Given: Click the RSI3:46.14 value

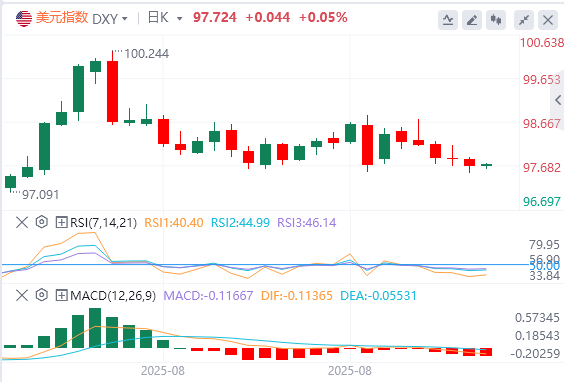Looking at the screenshot, I should (307, 223).
